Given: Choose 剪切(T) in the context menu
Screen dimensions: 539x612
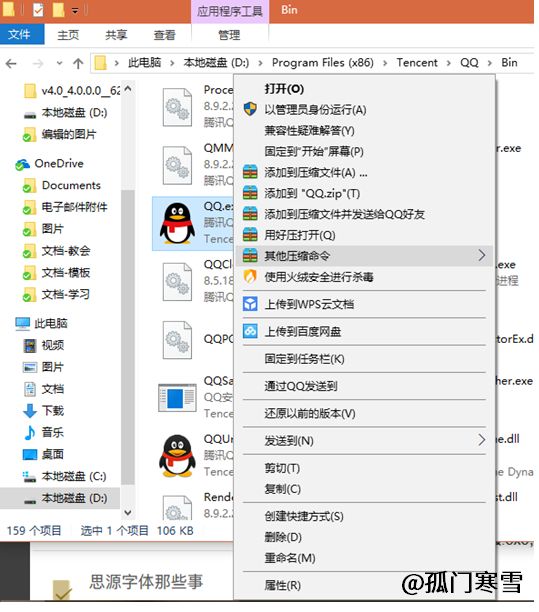Looking at the screenshot, I should [282, 468].
